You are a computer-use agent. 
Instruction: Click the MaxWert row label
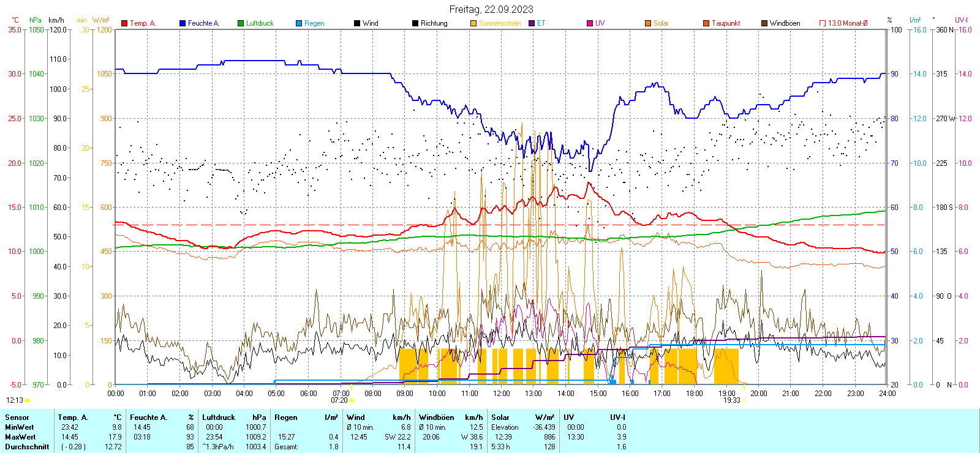tap(20, 437)
